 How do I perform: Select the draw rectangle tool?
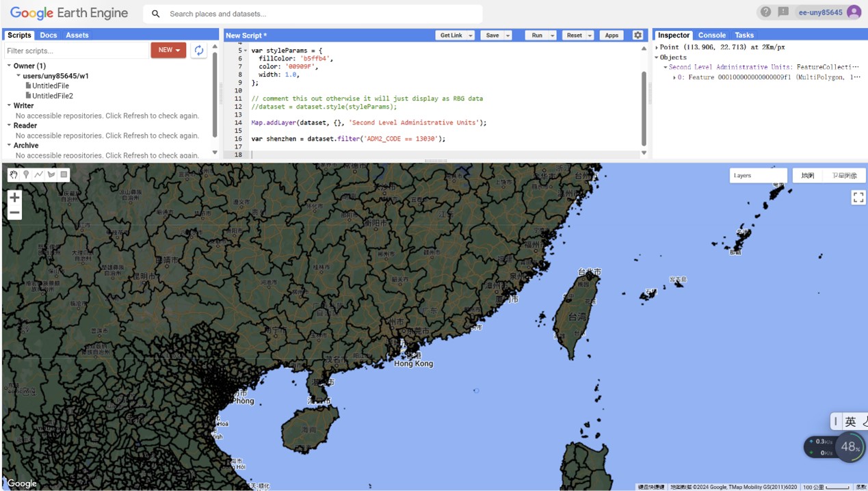coord(64,175)
